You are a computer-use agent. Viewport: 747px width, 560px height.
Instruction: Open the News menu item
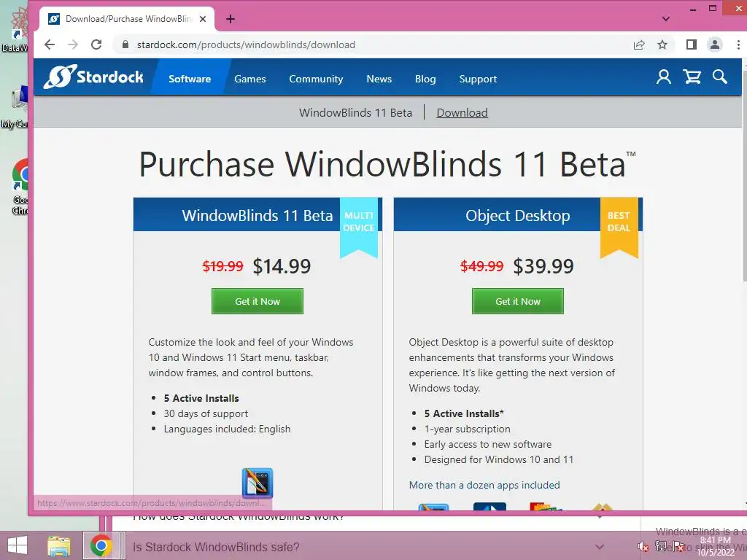(379, 79)
